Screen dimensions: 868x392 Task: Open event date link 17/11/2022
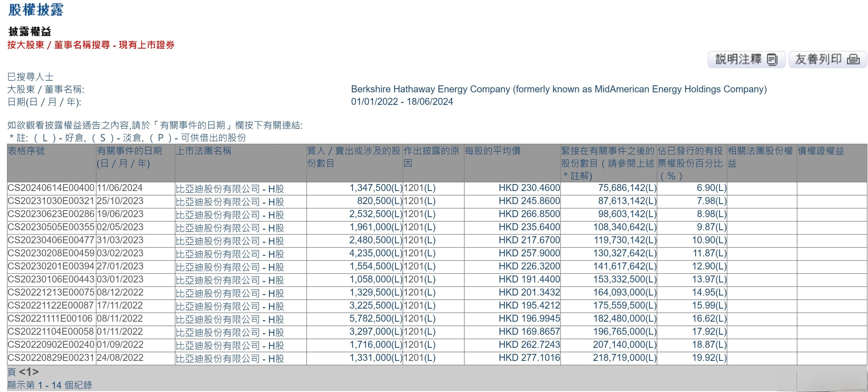click(120, 306)
